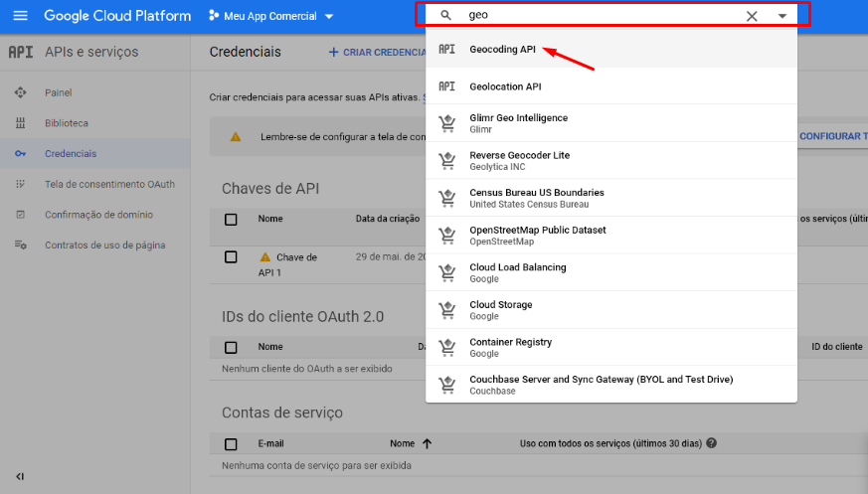Click CRIAR CREDENCIAIS button
Screen dimensions: 868x494
tap(378, 52)
